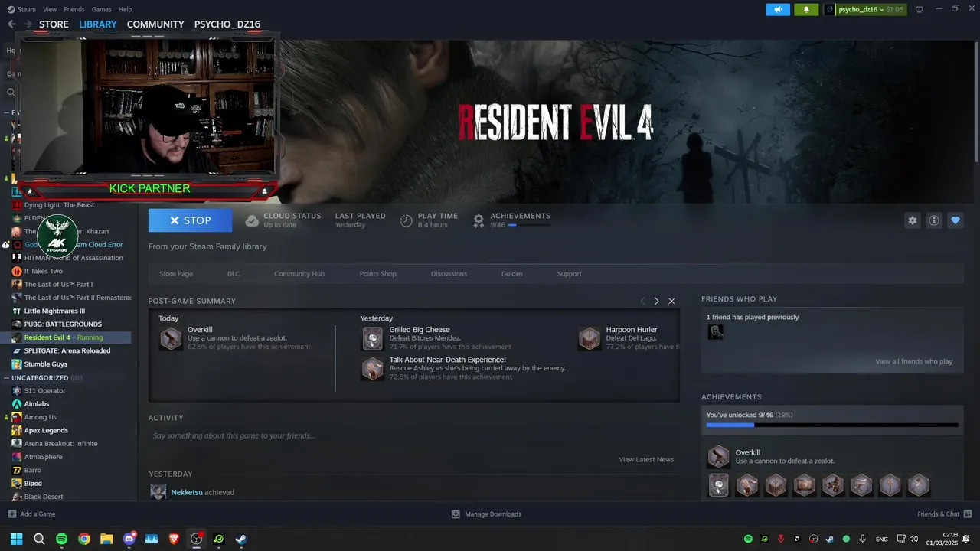Open Brave browser from the taskbar
The width and height of the screenshot is (980, 551).
click(x=174, y=539)
